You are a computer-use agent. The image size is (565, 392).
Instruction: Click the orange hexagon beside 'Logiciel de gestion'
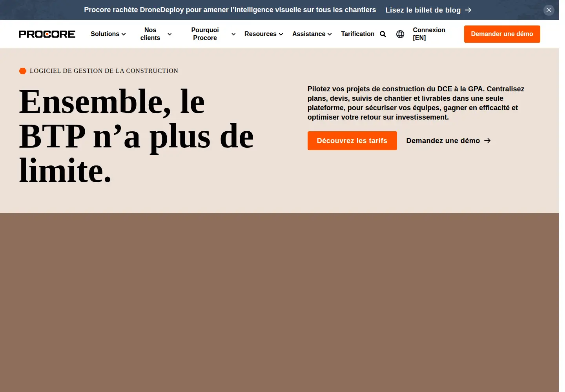[x=23, y=71]
